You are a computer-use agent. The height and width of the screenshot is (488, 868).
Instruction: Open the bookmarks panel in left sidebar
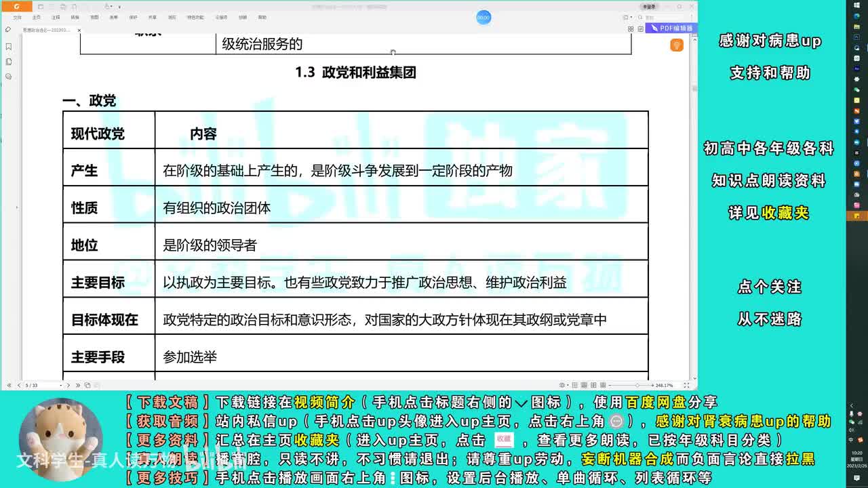click(8, 47)
